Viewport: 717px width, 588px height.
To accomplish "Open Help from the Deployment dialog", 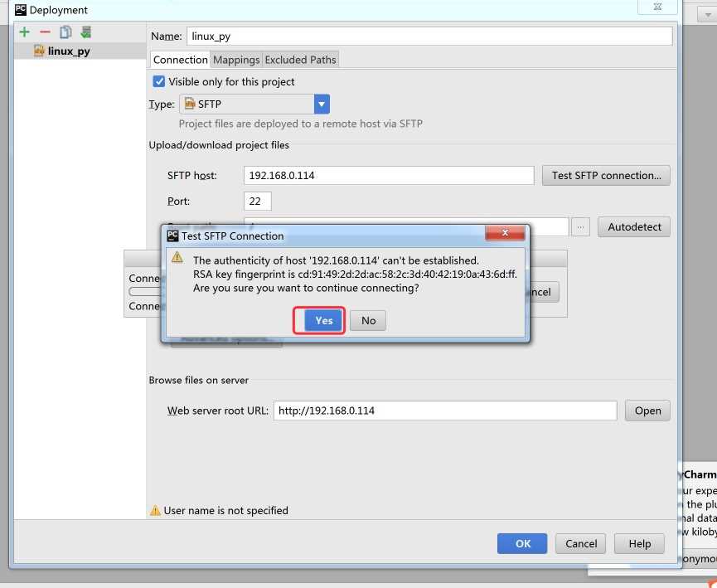I will (639, 543).
